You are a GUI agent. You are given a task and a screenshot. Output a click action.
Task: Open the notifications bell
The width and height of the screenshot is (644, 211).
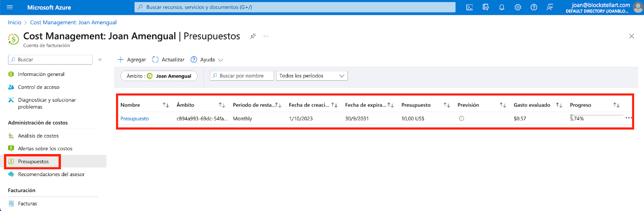502,7
